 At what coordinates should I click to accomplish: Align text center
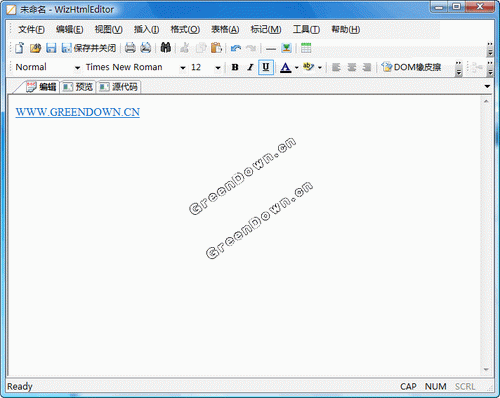(x=352, y=68)
